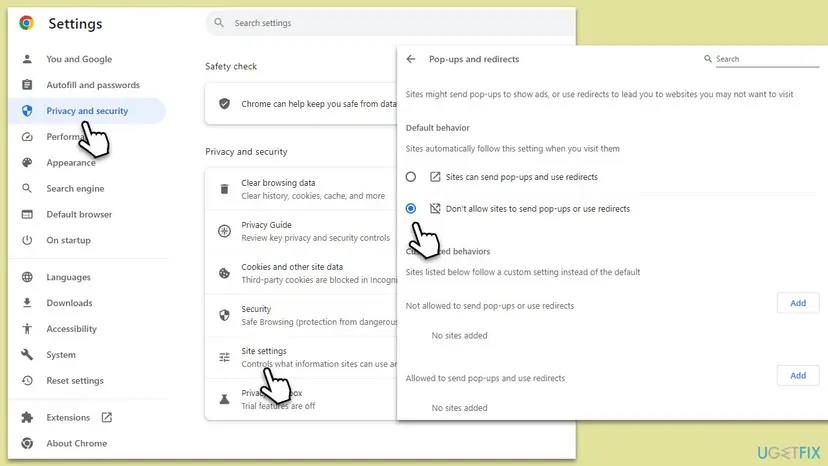Click the Reset settings history icon
Image resolution: width=828 pixels, height=466 pixels.
coord(27,380)
